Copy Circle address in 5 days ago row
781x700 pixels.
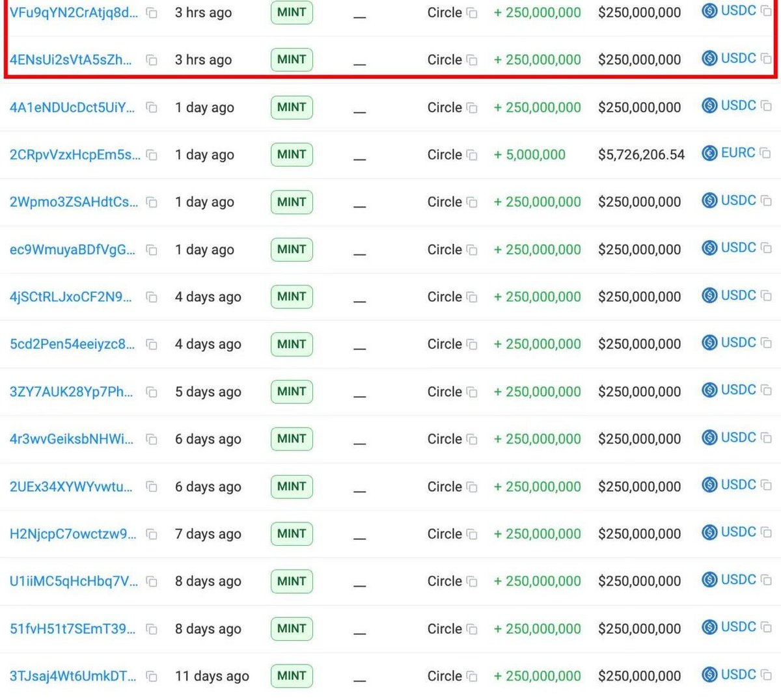coord(472,392)
